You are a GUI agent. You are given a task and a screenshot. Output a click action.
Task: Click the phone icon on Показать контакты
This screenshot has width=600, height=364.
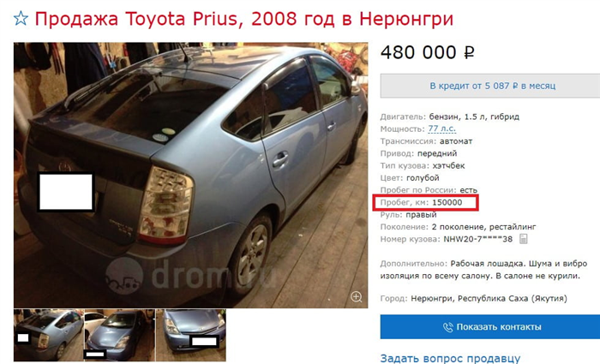(x=447, y=327)
